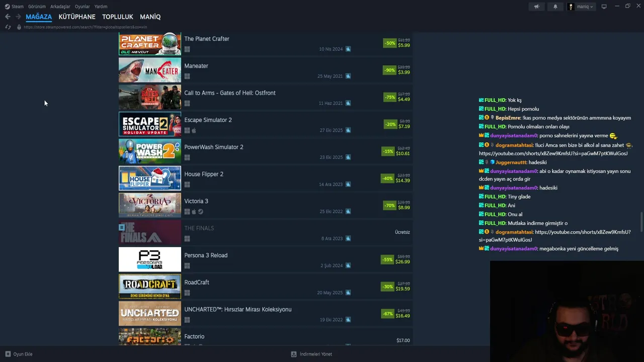
Task: Switch to the KÜTÜPHANE tab
Action: tap(77, 17)
